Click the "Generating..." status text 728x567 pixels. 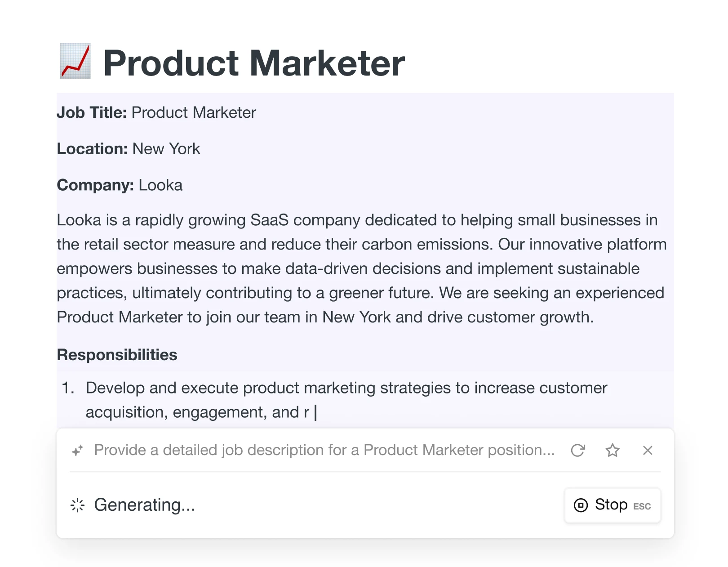tap(144, 505)
